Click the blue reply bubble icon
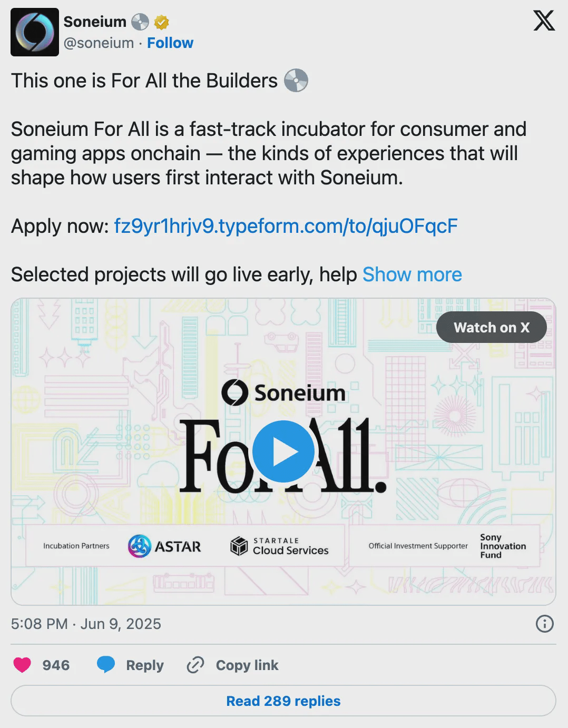This screenshot has height=728, width=568. (x=106, y=665)
